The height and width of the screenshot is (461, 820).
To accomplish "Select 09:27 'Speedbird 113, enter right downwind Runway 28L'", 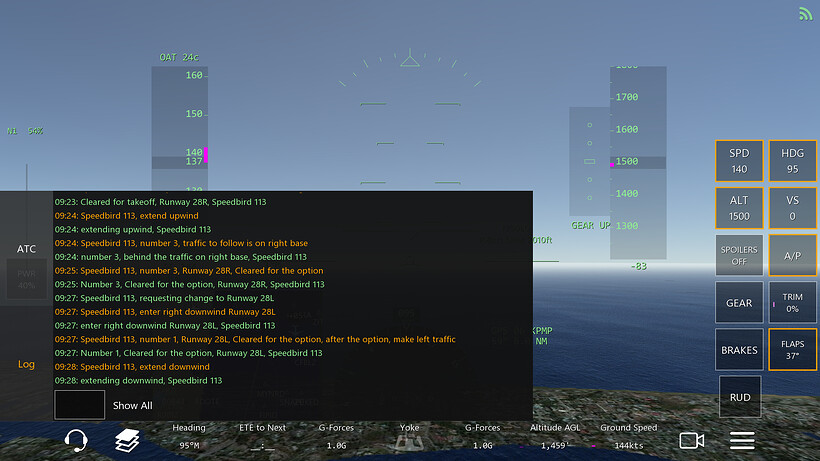I will click(165, 312).
